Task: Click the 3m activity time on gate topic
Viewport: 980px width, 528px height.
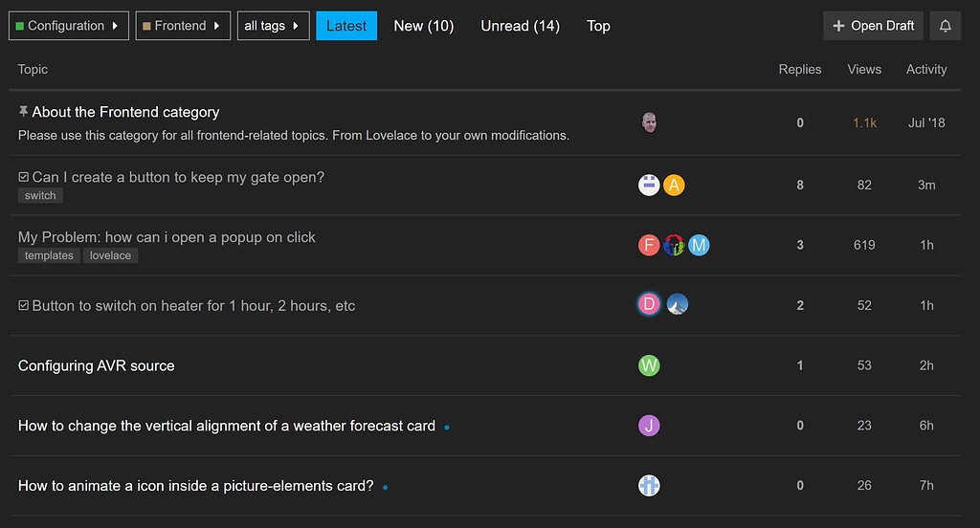Action: point(926,185)
